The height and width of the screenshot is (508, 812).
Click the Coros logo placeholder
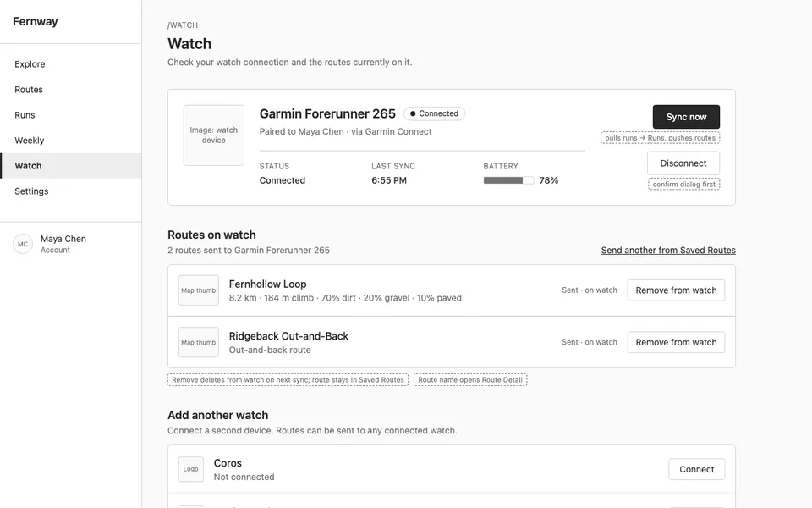pyautogui.click(x=190, y=469)
